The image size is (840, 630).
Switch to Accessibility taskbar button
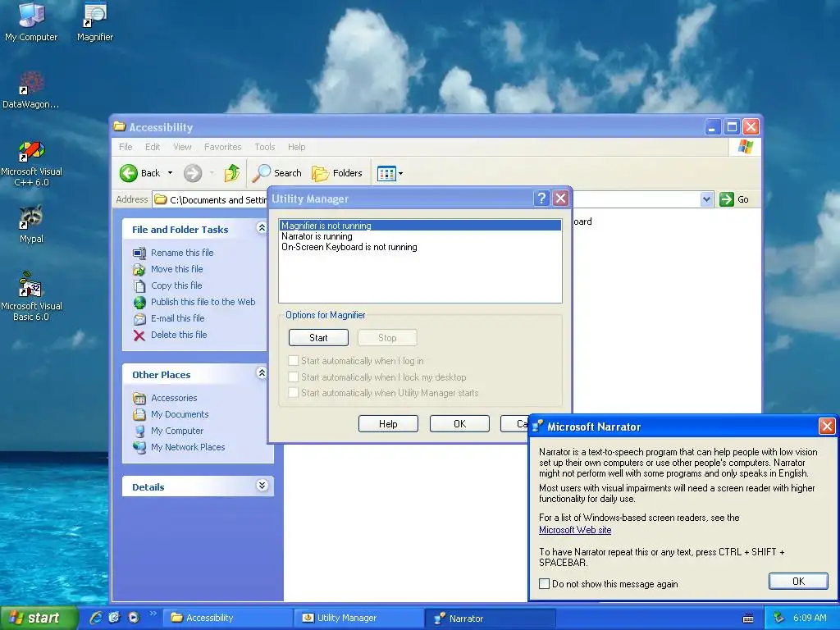point(228,619)
